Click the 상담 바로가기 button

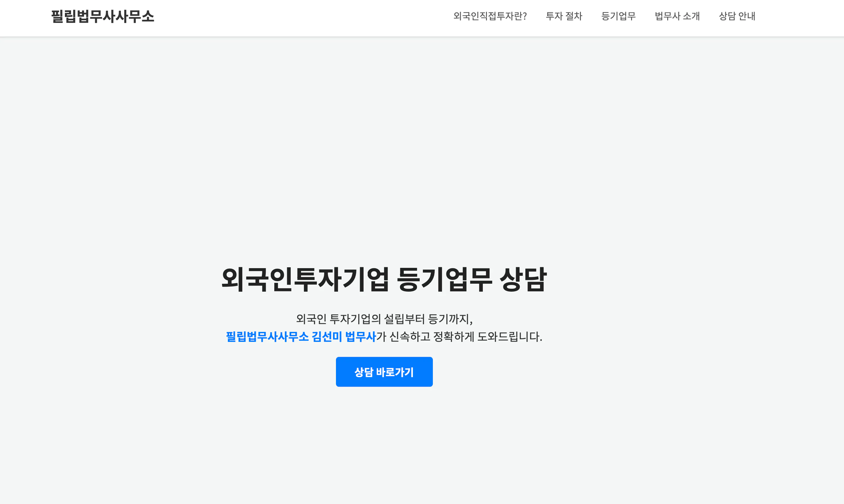point(384,372)
